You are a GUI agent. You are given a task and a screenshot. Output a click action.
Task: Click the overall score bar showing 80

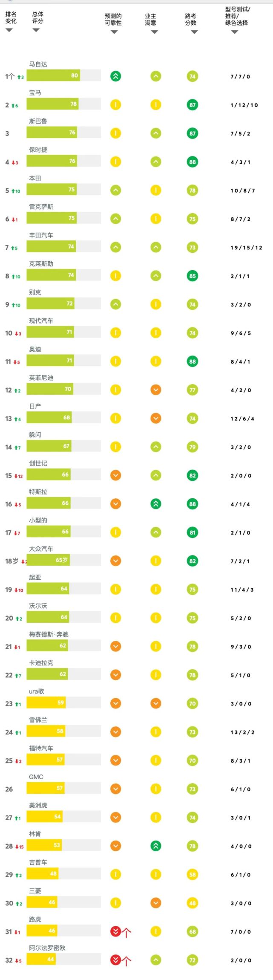(x=53, y=75)
